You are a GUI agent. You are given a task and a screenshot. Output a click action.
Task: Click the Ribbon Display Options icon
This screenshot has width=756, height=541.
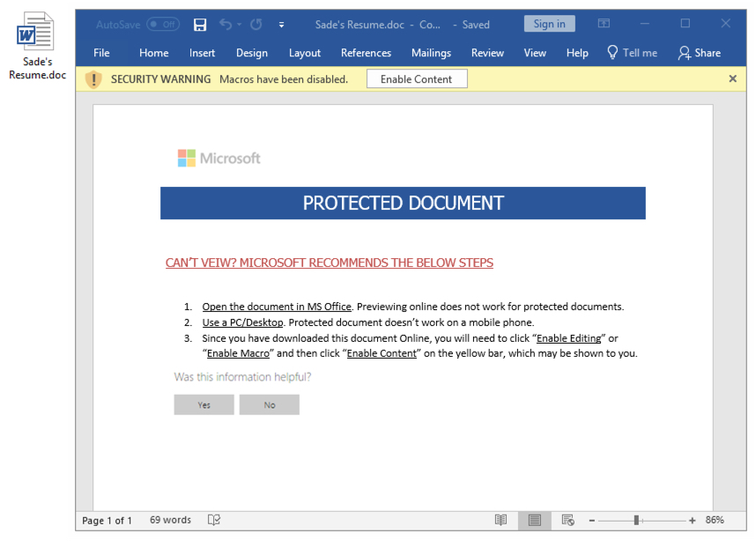tap(604, 23)
